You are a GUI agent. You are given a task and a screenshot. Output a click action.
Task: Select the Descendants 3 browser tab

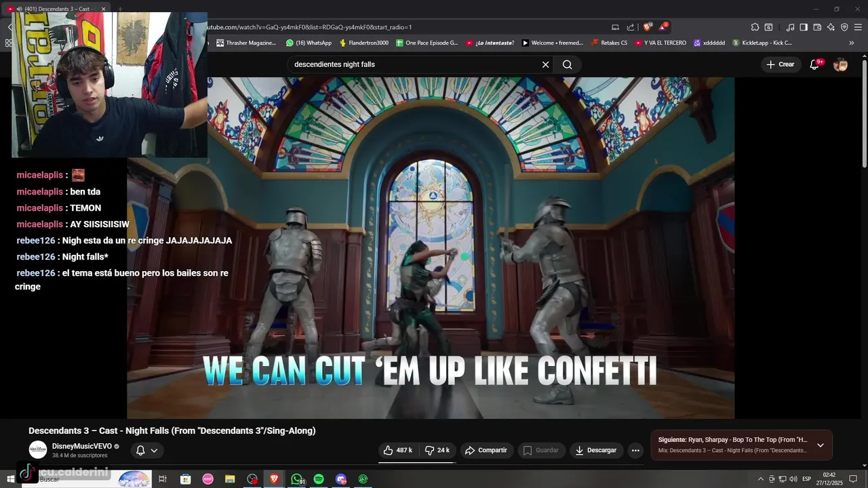57,9
